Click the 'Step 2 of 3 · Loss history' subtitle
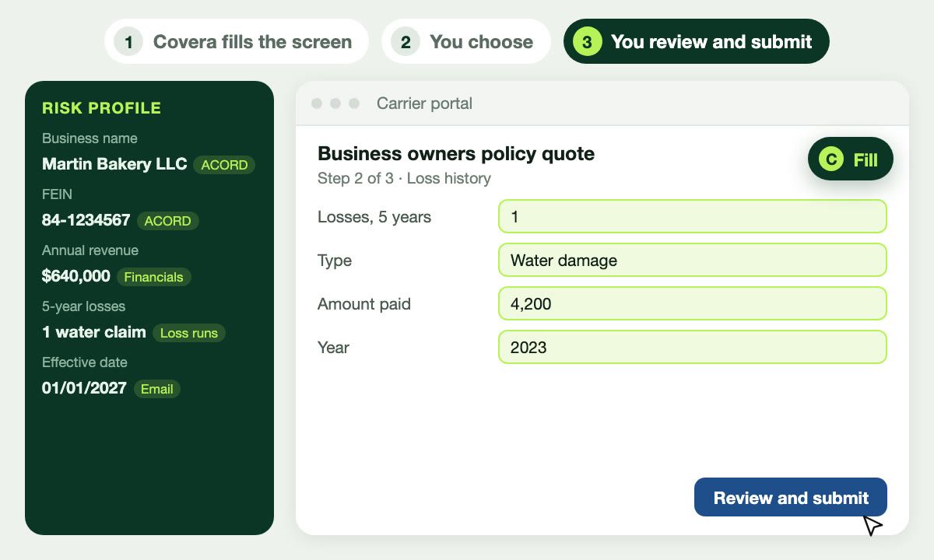This screenshot has width=934, height=560. click(x=404, y=178)
